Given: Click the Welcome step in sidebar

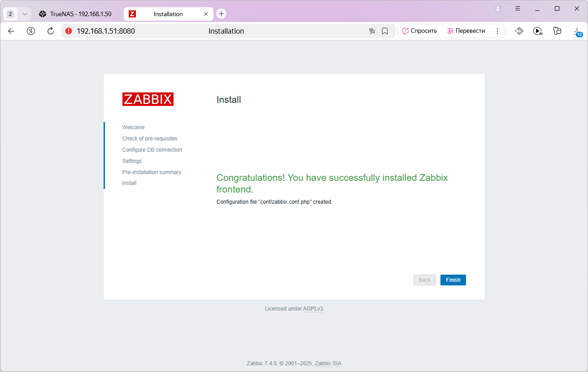Looking at the screenshot, I should (x=133, y=127).
